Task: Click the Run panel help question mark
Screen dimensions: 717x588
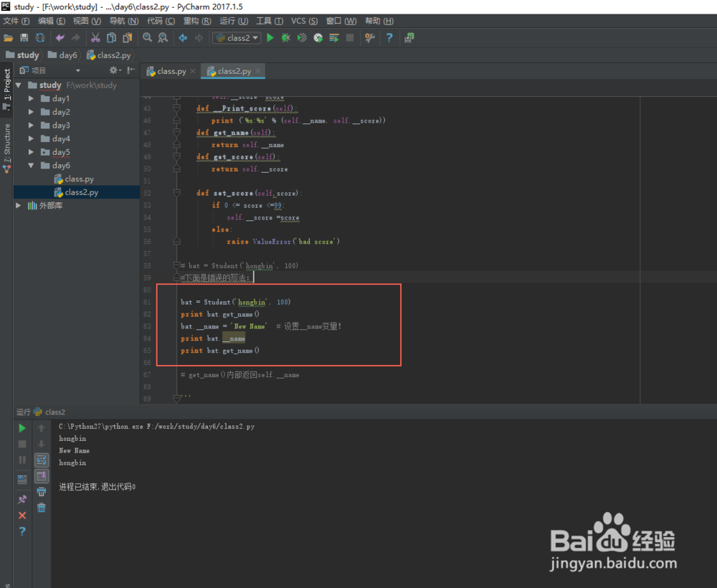Action: point(22,531)
